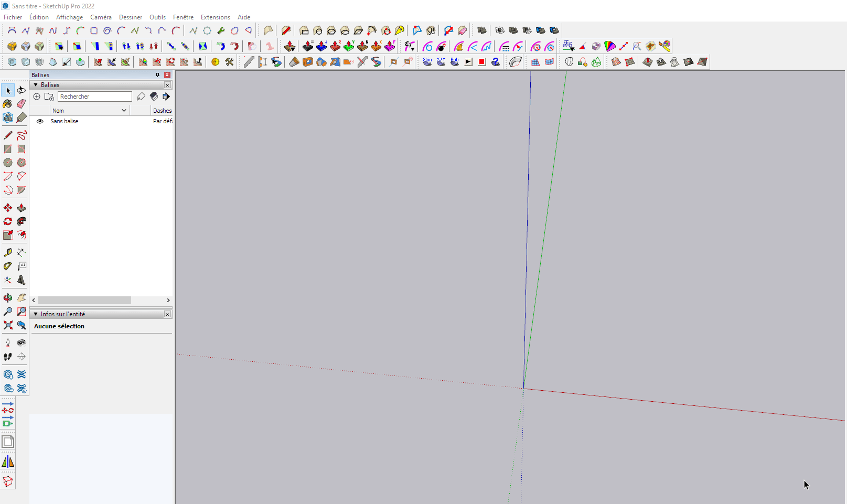Click the tags list horizontal scrollbar
Image resolution: width=847 pixels, height=504 pixels.
click(x=84, y=301)
